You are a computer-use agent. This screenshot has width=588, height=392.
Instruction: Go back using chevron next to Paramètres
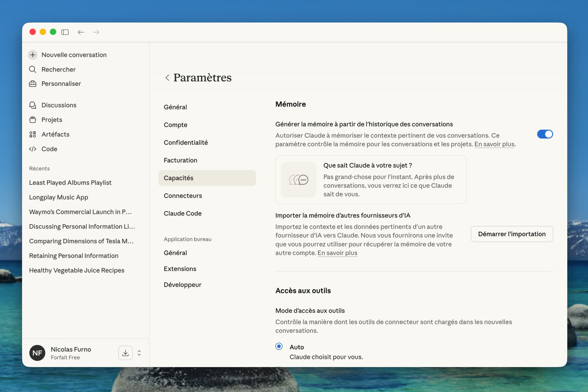(x=167, y=78)
